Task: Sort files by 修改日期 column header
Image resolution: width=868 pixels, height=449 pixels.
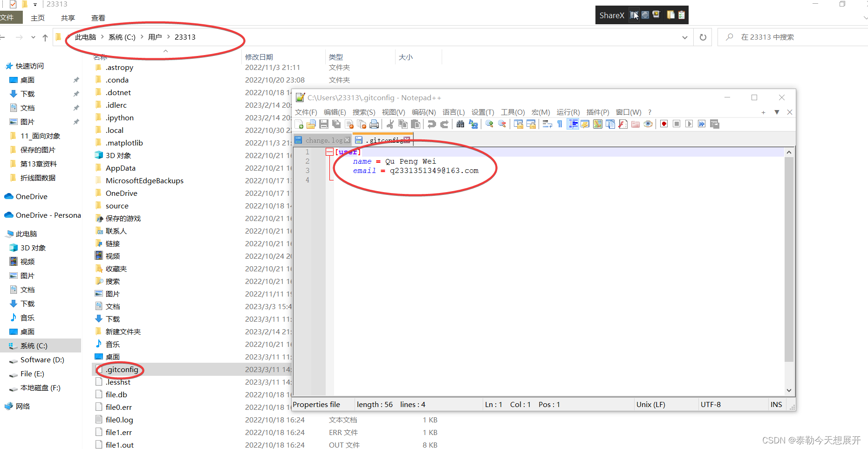Action: [259, 57]
